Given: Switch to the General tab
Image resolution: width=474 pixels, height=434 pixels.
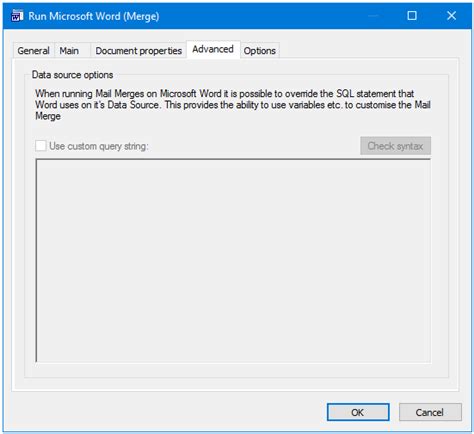Looking at the screenshot, I should point(33,51).
